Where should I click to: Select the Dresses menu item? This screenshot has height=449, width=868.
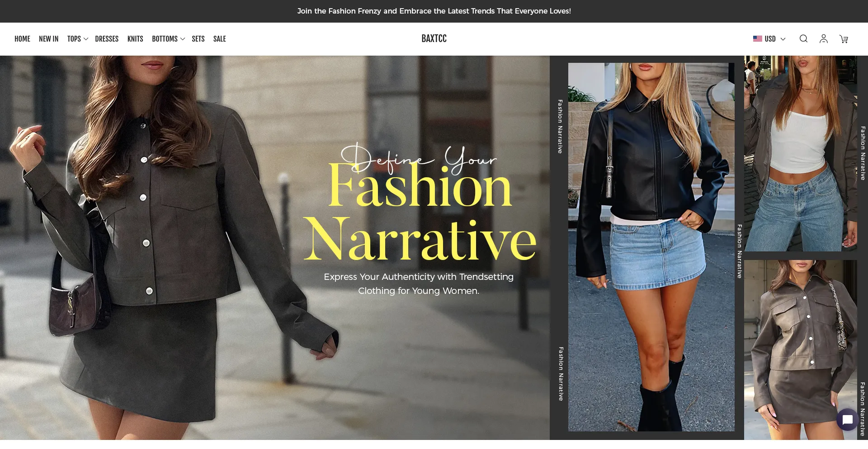[x=107, y=39]
